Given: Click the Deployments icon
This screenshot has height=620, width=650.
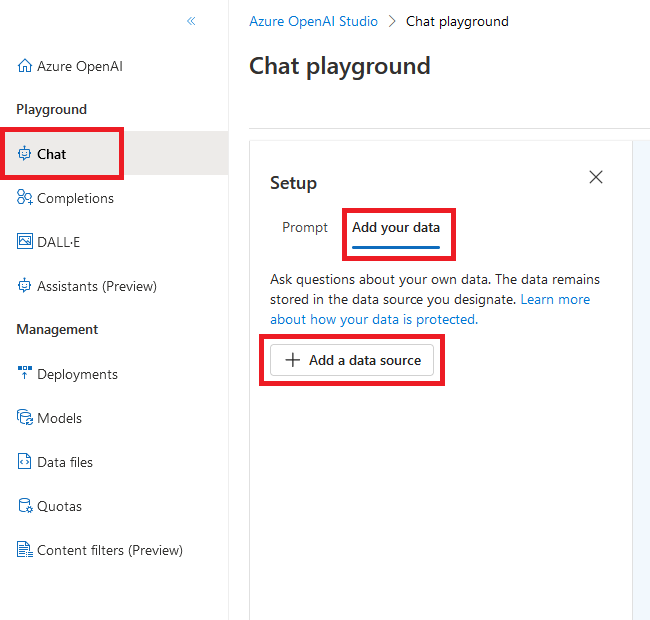Looking at the screenshot, I should coord(25,374).
